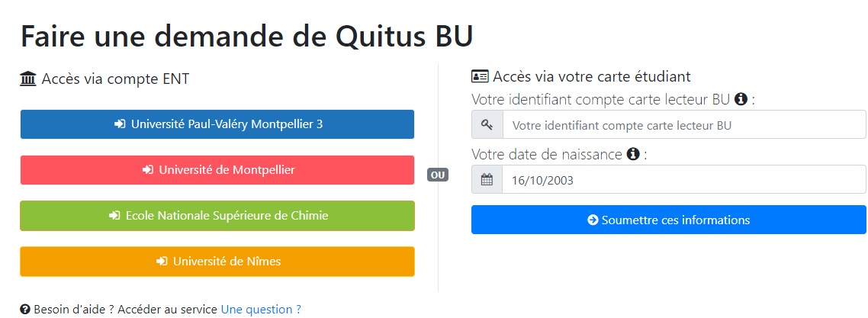Click the arrow icon in Soumettre button

point(593,220)
